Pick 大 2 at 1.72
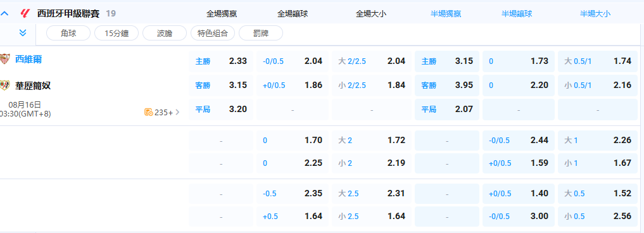Viewport: 644px width, 233px height. (x=372, y=141)
